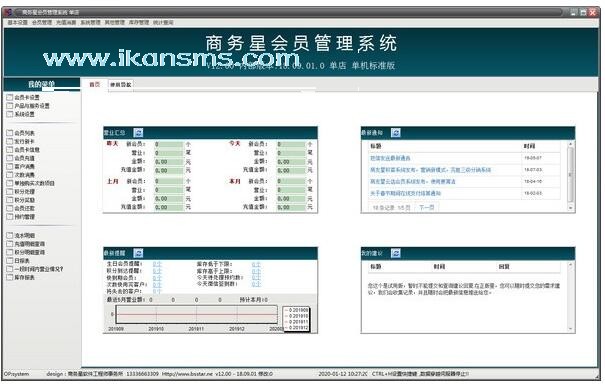Screen dimensions: 605x385
Task: Click the 今天待处理预约数 count link
Action: click(x=256, y=277)
